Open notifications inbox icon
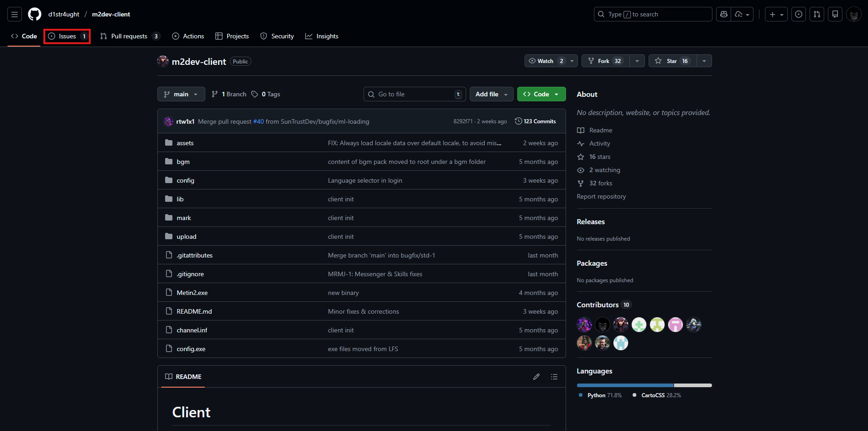Image resolution: width=868 pixels, height=431 pixels. [x=835, y=14]
